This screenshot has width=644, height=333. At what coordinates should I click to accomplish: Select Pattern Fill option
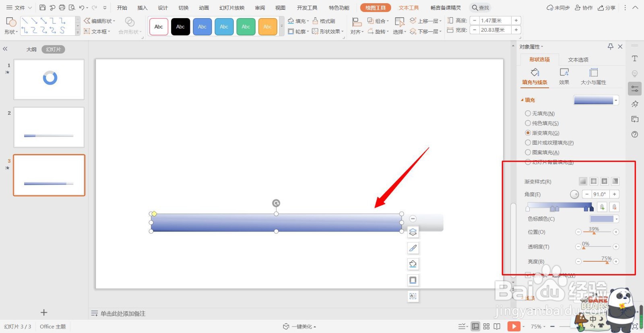[x=542, y=152]
